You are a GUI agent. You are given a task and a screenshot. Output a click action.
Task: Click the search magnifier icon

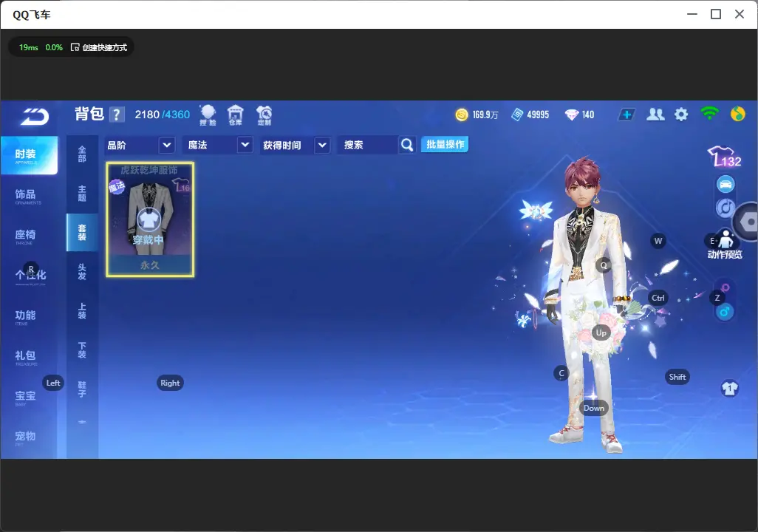[x=407, y=145]
